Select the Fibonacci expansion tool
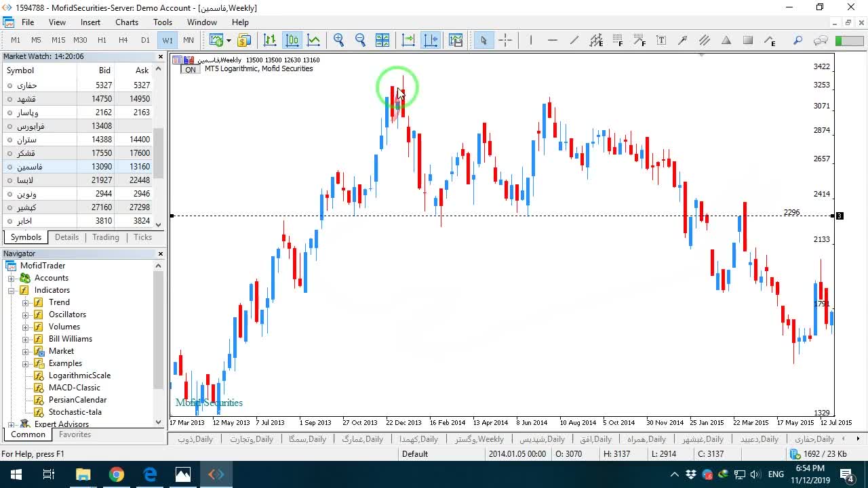This screenshot has height=488, width=868. pyautogui.click(x=639, y=40)
